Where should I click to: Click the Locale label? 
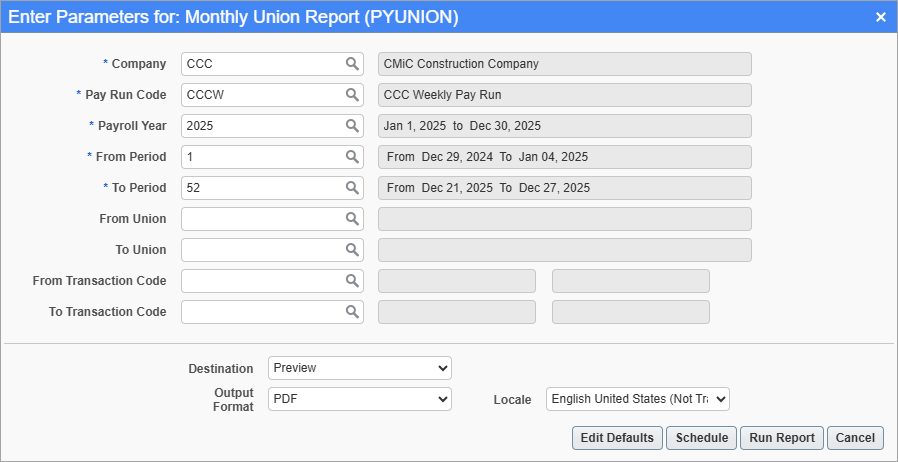(512, 400)
